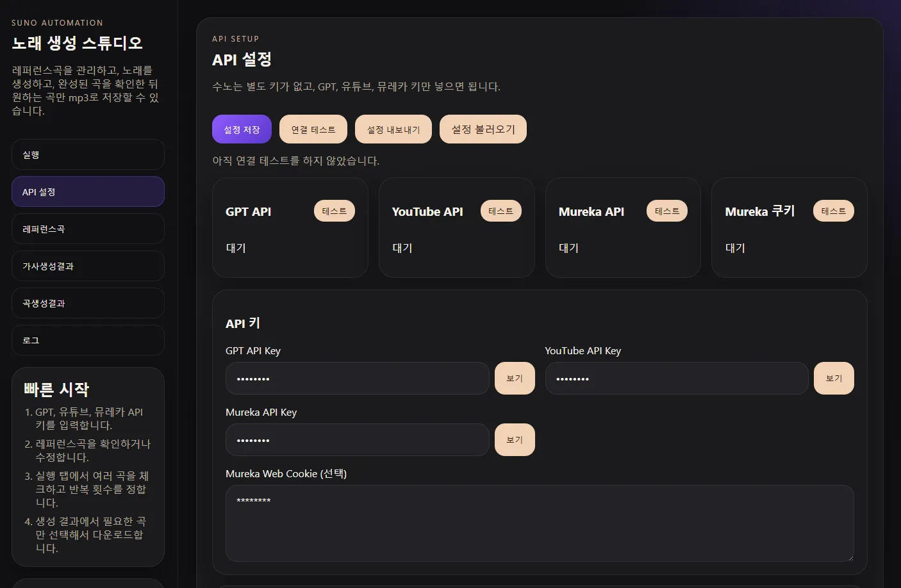Run the 연결 테스트 button

(x=313, y=129)
